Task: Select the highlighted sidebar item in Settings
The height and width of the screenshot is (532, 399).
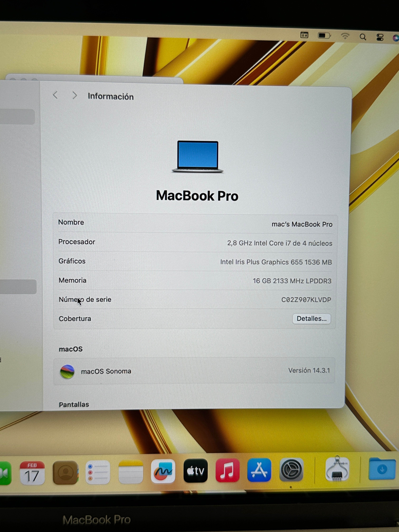Action: pyautogui.click(x=18, y=287)
